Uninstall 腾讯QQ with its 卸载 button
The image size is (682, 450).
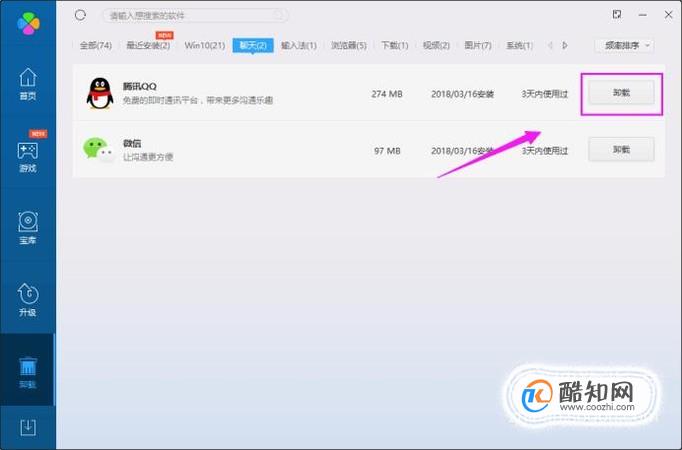point(621,93)
